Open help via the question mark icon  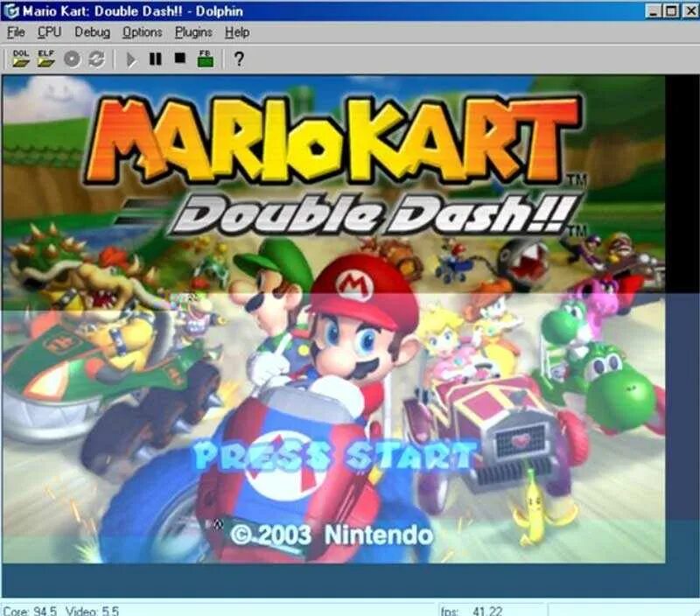pyautogui.click(x=239, y=59)
